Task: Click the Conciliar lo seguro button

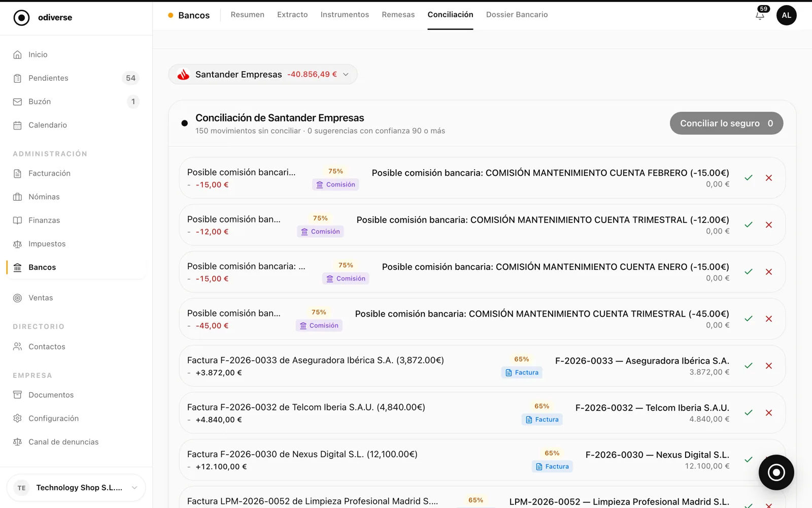Action: (x=726, y=123)
